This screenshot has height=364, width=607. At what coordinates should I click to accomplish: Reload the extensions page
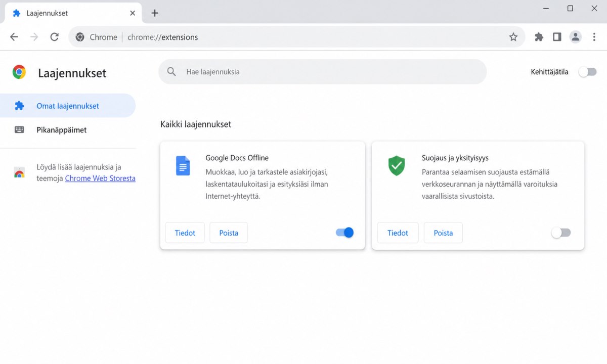(55, 37)
